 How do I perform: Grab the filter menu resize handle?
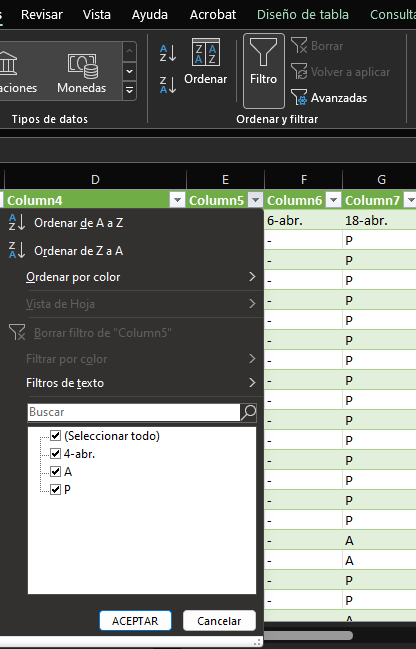click(x=257, y=642)
